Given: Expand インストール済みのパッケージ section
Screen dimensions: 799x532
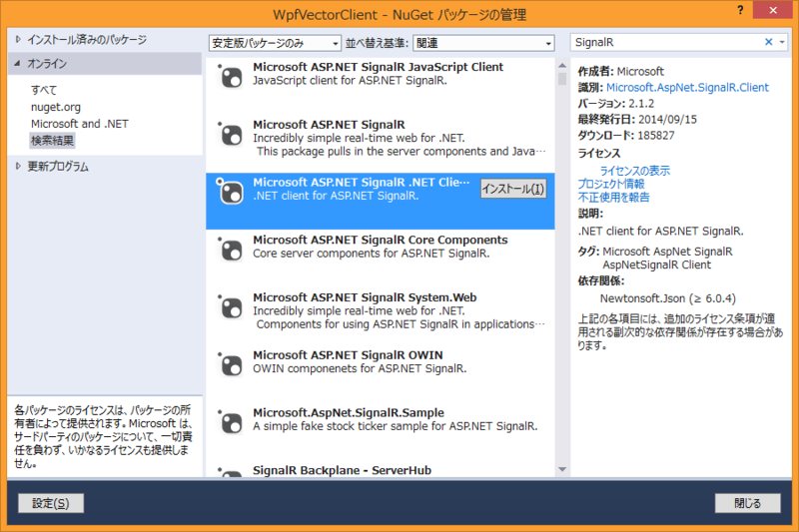Looking at the screenshot, I should 18,39.
